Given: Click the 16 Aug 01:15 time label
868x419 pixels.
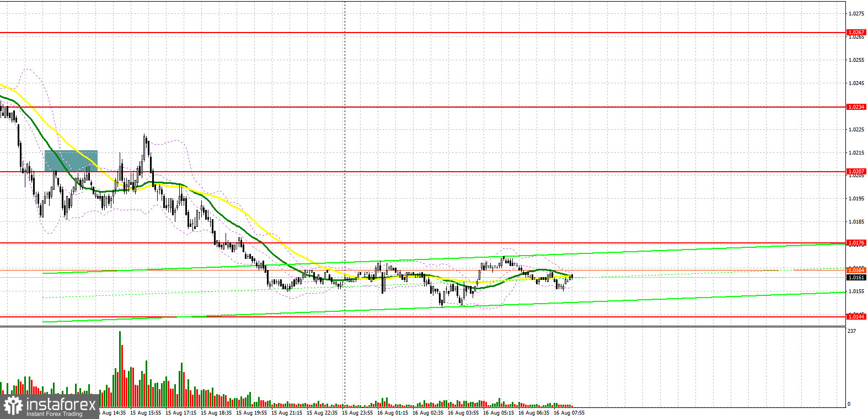Looking at the screenshot, I should pyautogui.click(x=393, y=413).
